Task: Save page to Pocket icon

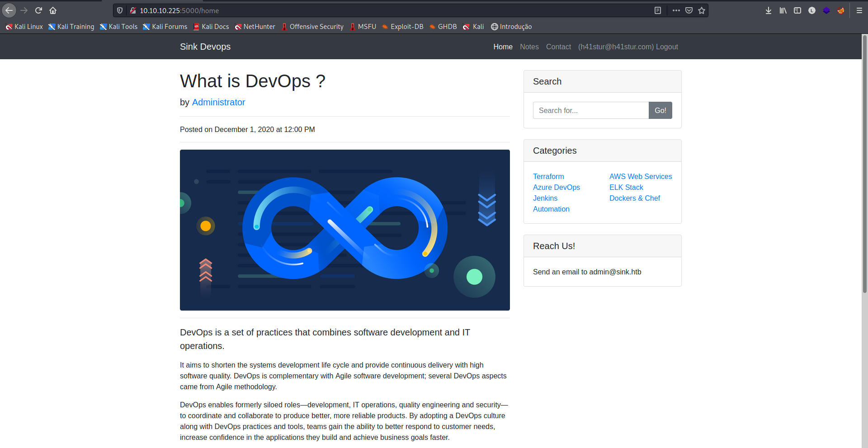Action: tap(689, 10)
